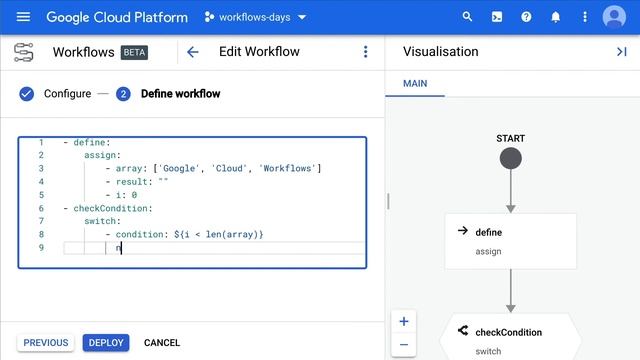Activate Cloud Shell terminal icon

497,17
